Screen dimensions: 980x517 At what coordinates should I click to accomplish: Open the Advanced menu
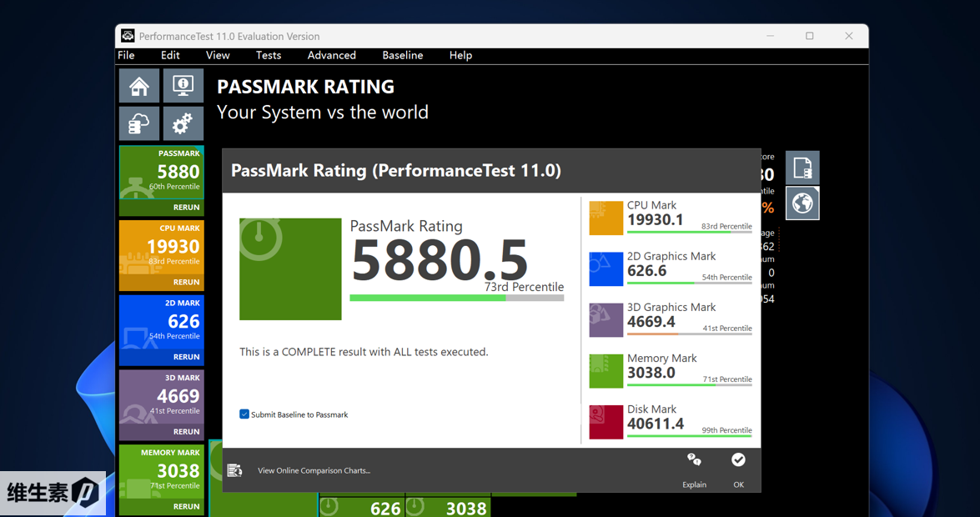pos(331,55)
